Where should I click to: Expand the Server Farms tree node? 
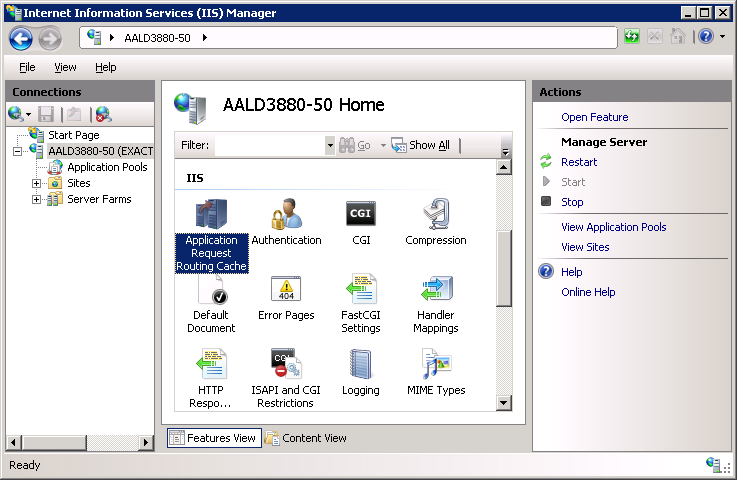(x=36, y=199)
